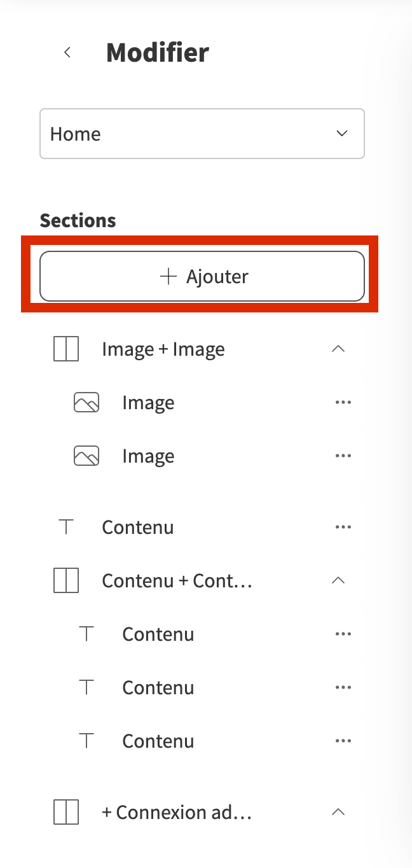
Task: Click the Ajouter section button
Action: [x=202, y=276]
